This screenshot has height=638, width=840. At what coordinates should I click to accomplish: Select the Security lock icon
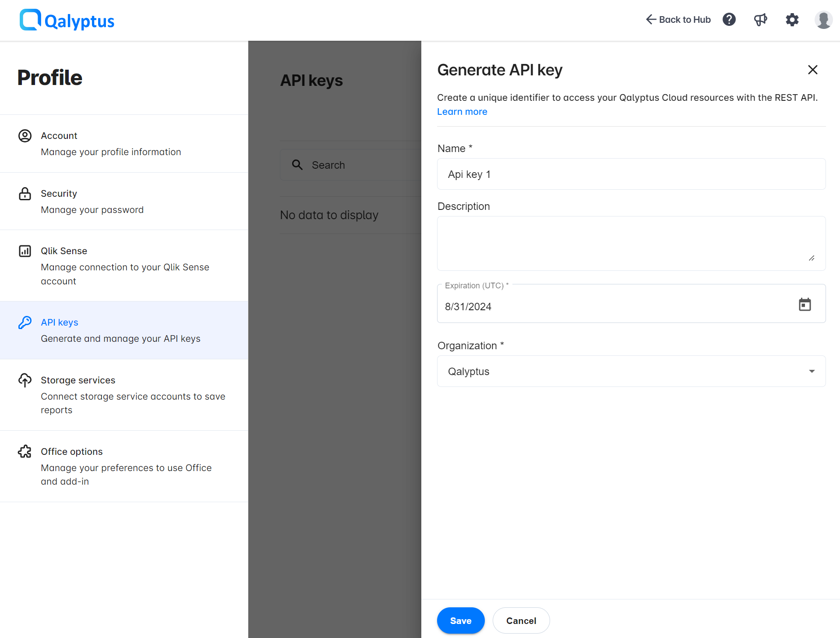[25, 194]
